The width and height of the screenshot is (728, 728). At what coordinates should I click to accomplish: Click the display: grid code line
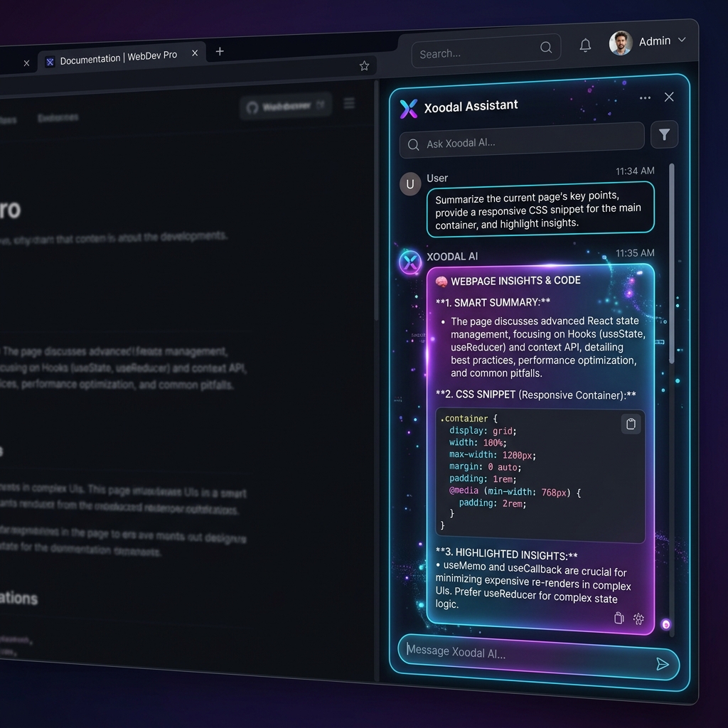[483, 431]
